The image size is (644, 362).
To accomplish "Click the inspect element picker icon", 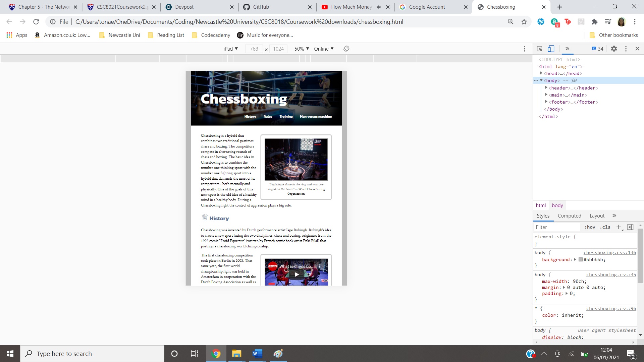I will [x=540, y=49].
